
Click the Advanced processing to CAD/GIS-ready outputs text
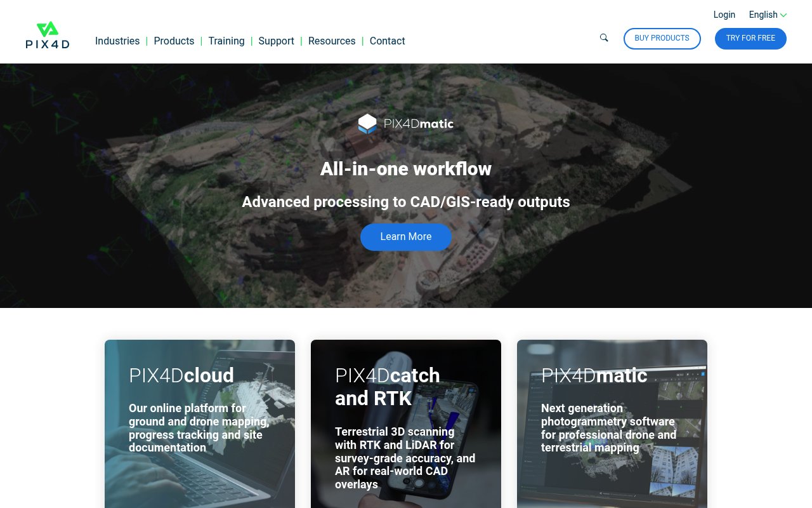(406, 202)
